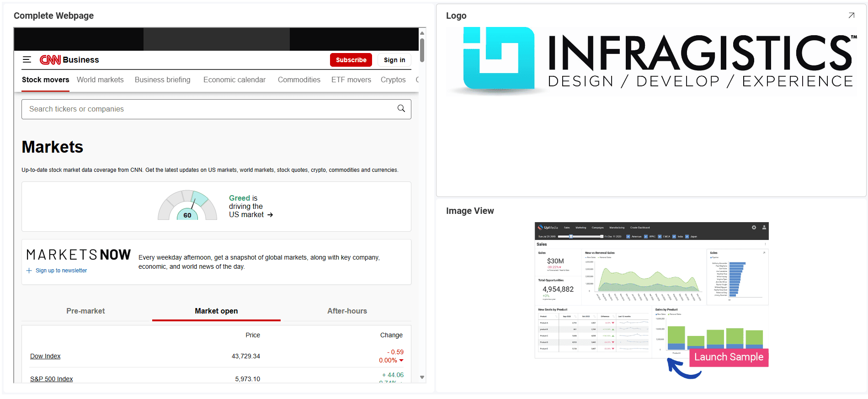Click the Search tickers or companies field
The width and height of the screenshot is (868, 399).
point(216,109)
